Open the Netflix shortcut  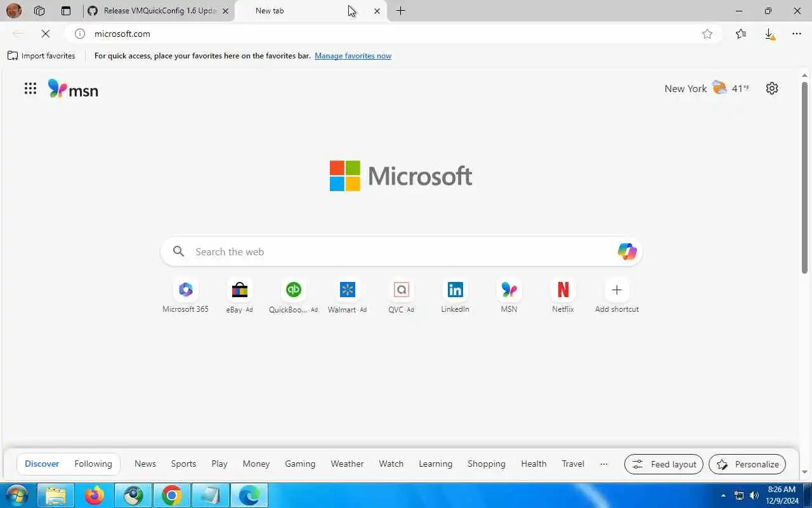(x=563, y=296)
